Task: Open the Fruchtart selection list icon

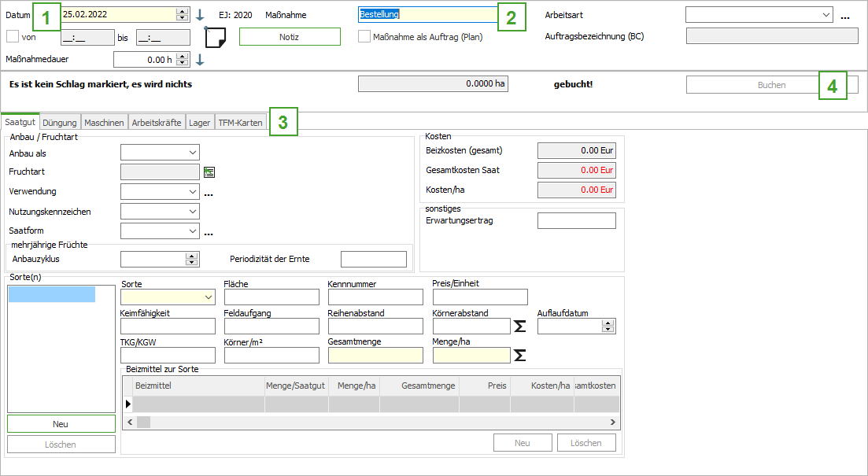Action: click(x=209, y=172)
